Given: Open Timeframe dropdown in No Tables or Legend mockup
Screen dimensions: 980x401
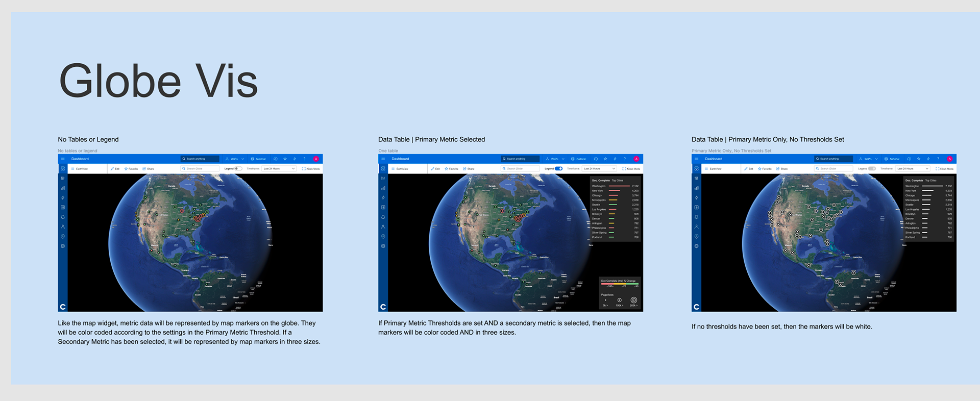Looking at the screenshot, I should coord(279,168).
